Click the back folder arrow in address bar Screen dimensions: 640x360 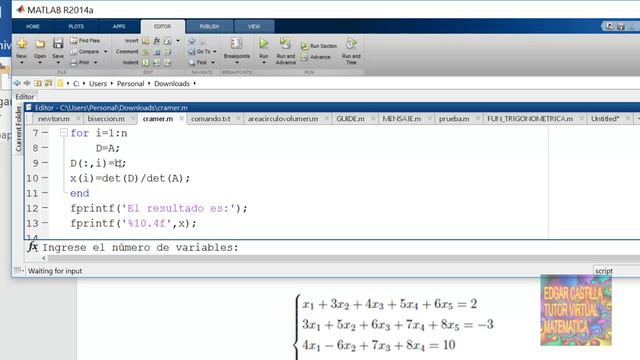(17, 83)
